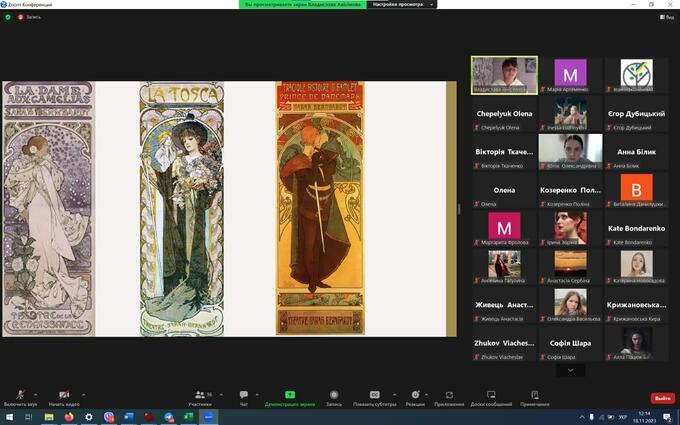Viewport: 680px width, 425px height.
Task: Open Viber from taskbar
Action: point(109,417)
